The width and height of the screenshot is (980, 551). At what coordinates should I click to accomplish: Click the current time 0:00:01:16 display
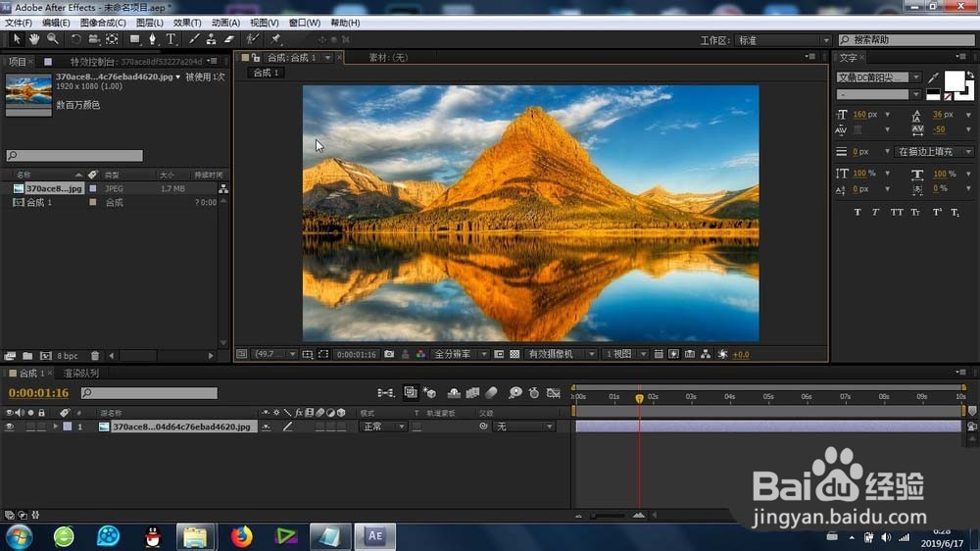click(38, 393)
